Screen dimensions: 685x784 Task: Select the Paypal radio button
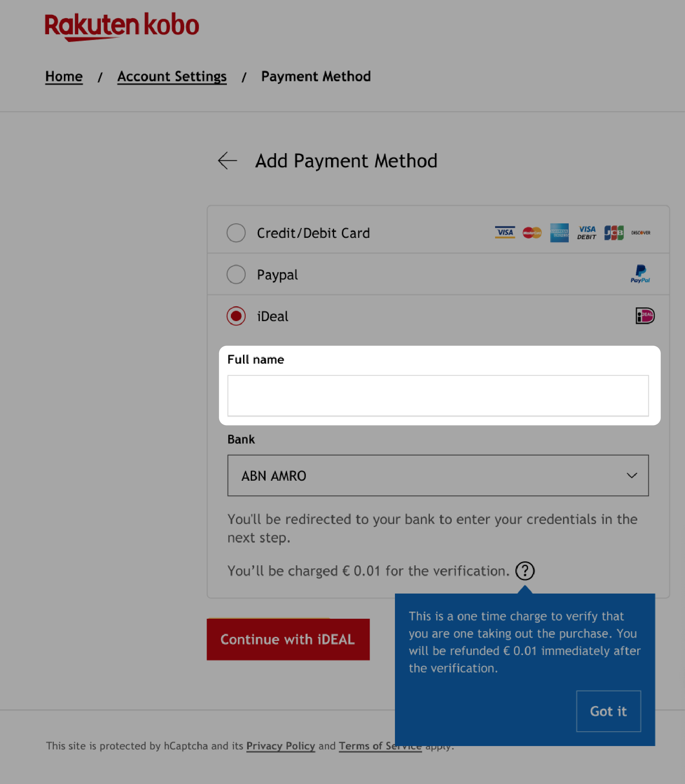pos(236,274)
